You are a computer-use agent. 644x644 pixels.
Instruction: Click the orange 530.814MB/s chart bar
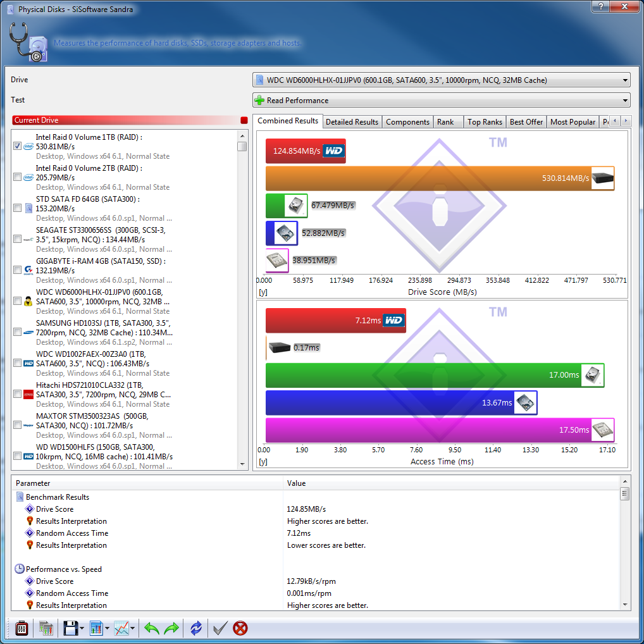click(x=440, y=178)
